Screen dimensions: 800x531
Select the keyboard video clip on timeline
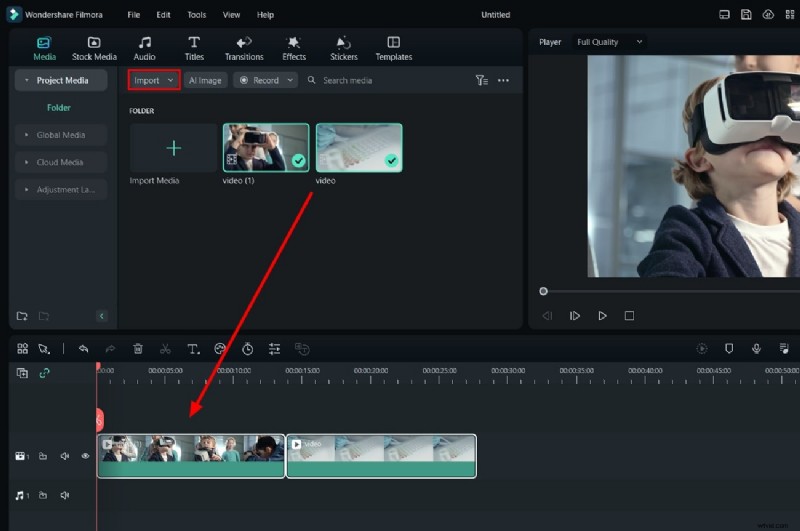pyautogui.click(x=381, y=456)
